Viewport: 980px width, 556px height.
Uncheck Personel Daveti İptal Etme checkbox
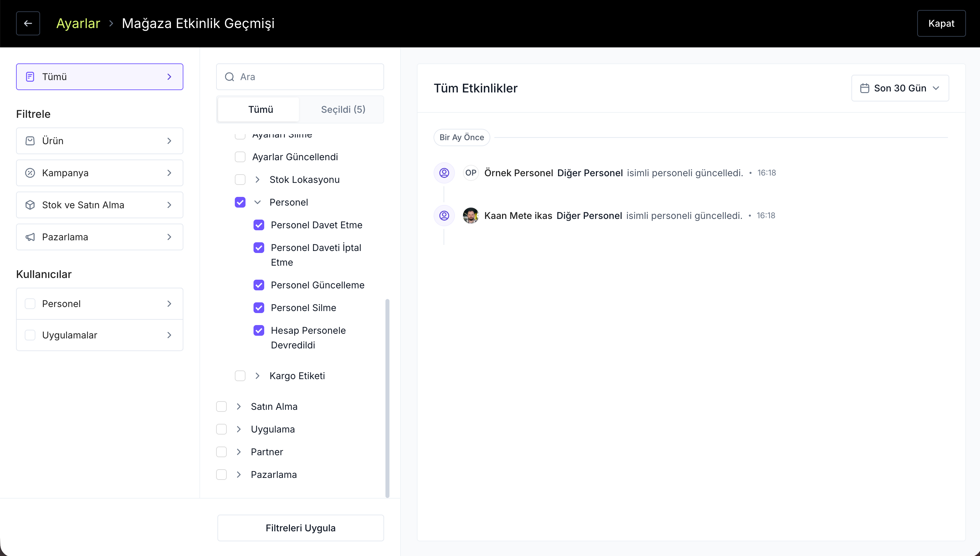[259, 248]
